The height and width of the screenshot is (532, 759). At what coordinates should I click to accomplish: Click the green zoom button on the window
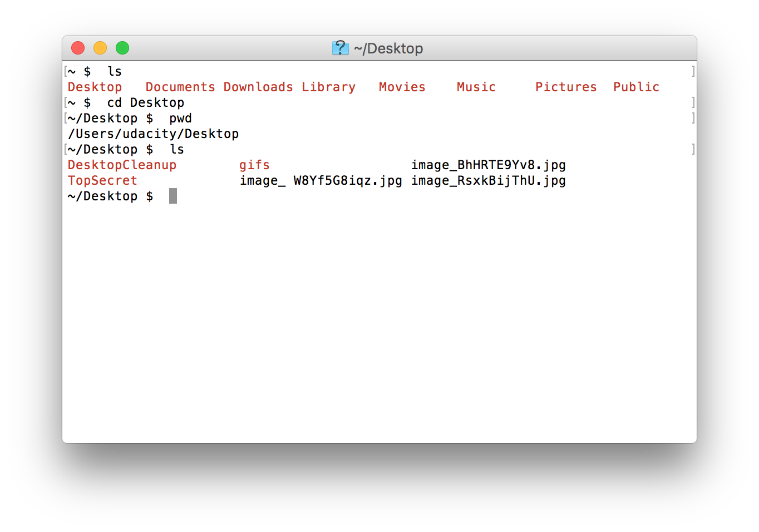[x=122, y=48]
